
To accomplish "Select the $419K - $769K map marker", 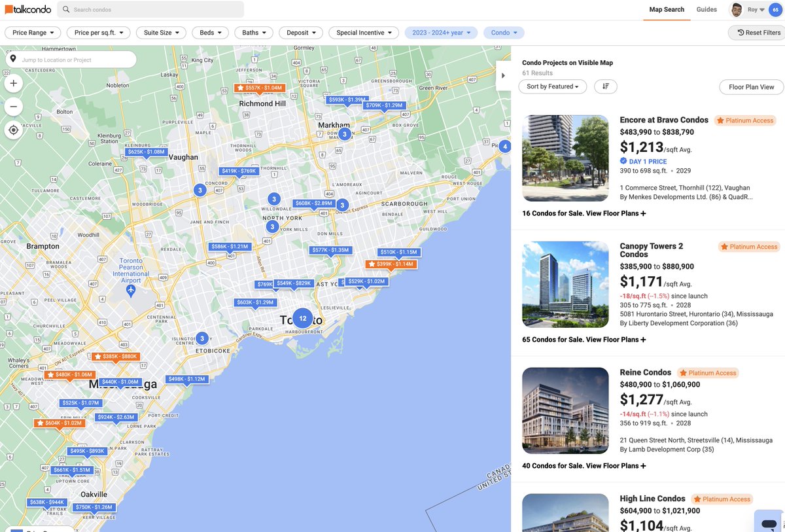I will coord(239,171).
